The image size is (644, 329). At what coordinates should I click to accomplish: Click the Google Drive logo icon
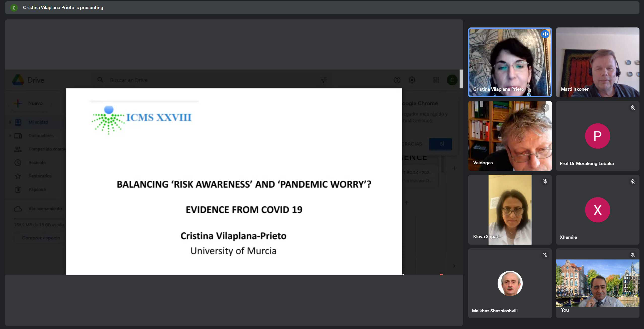coord(18,80)
